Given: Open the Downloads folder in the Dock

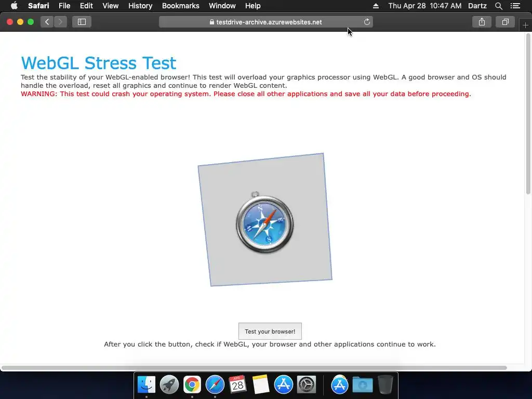Looking at the screenshot, I should tap(362, 384).
